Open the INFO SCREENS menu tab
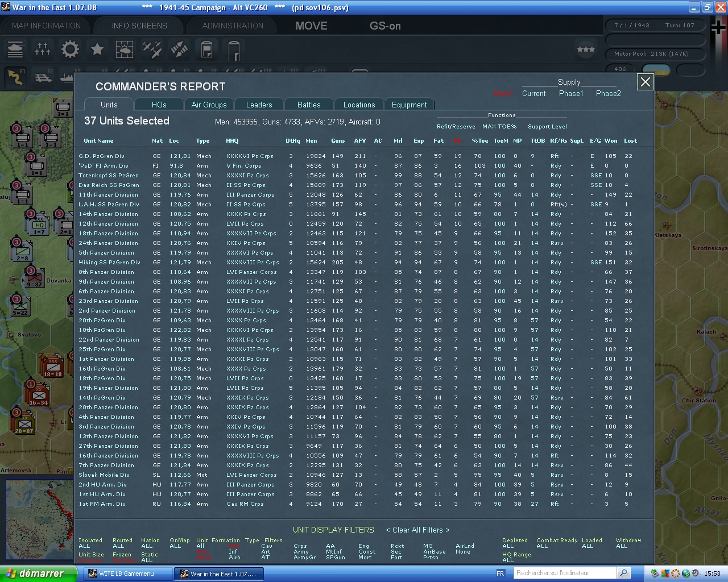 [139, 26]
